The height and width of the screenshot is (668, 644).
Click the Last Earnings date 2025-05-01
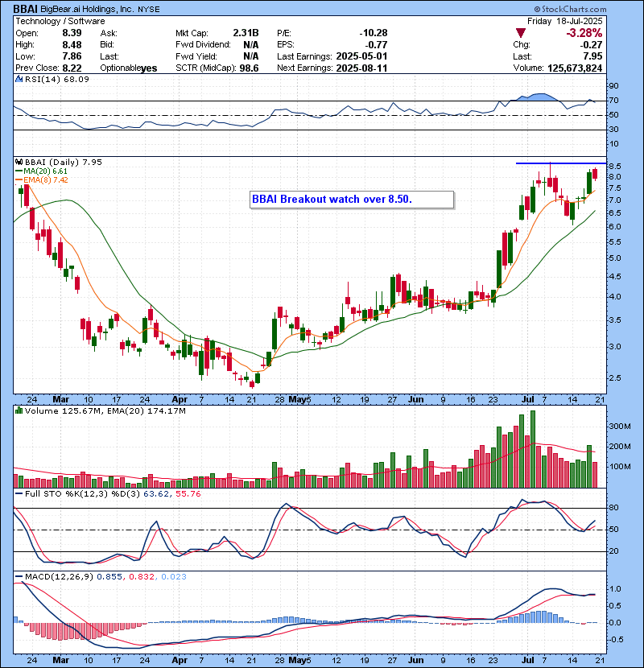pos(361,56)
